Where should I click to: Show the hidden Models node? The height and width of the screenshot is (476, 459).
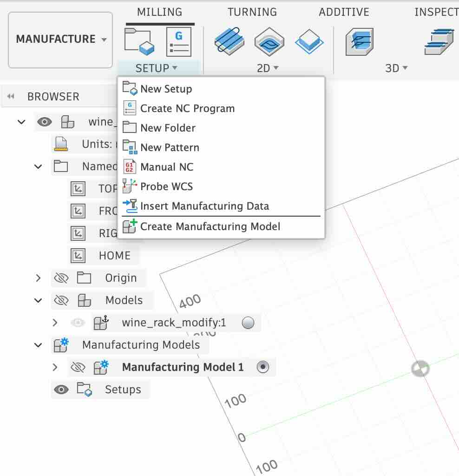coord(61,300)
